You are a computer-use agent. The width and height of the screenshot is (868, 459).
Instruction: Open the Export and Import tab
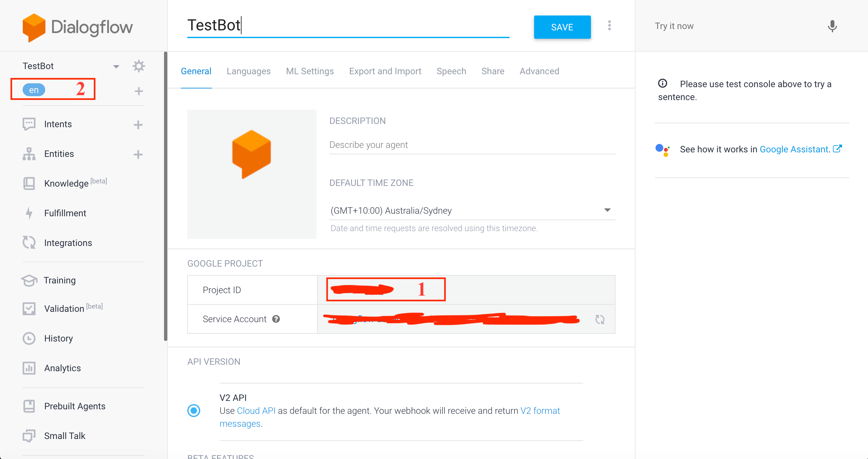point(385,71)
